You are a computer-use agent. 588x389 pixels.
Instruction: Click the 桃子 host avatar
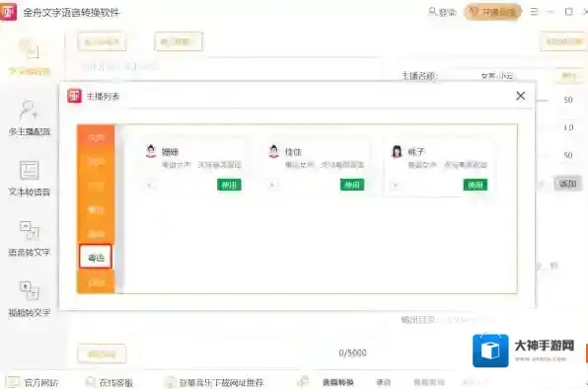tap(397, 151)
